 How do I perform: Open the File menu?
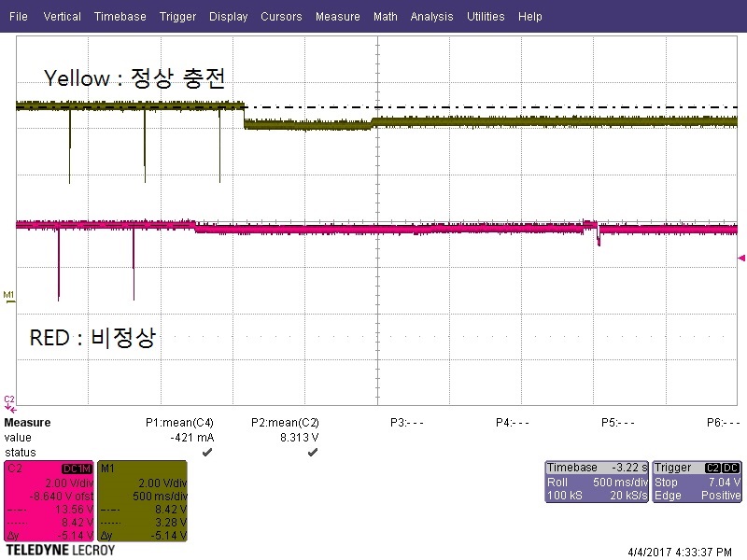coord(19,16)
